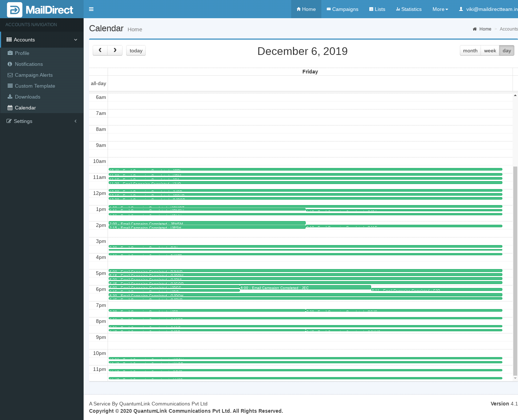Go to Campaigns in top navigation
Image resolution: width=518 pixels, height=420 pixels.
point(342,9)
